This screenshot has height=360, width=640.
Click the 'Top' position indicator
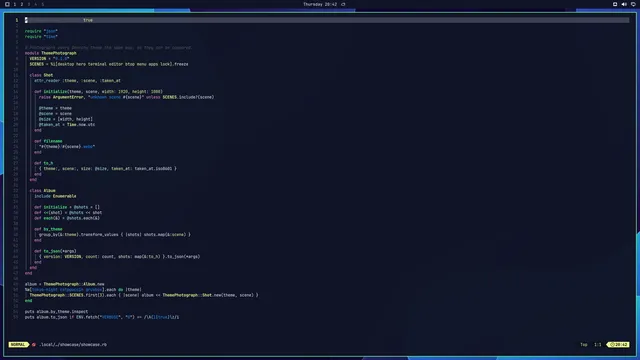584,344
